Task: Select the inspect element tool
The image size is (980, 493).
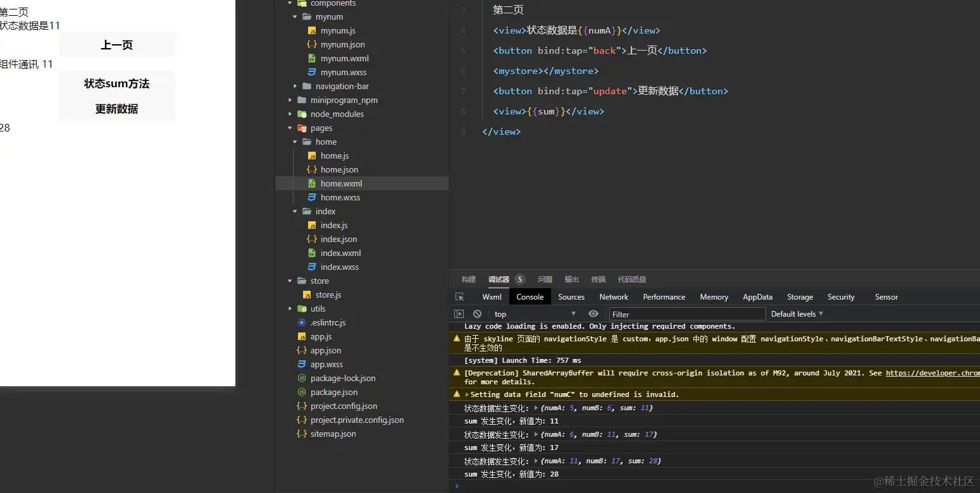Action: tap(460, 296)
